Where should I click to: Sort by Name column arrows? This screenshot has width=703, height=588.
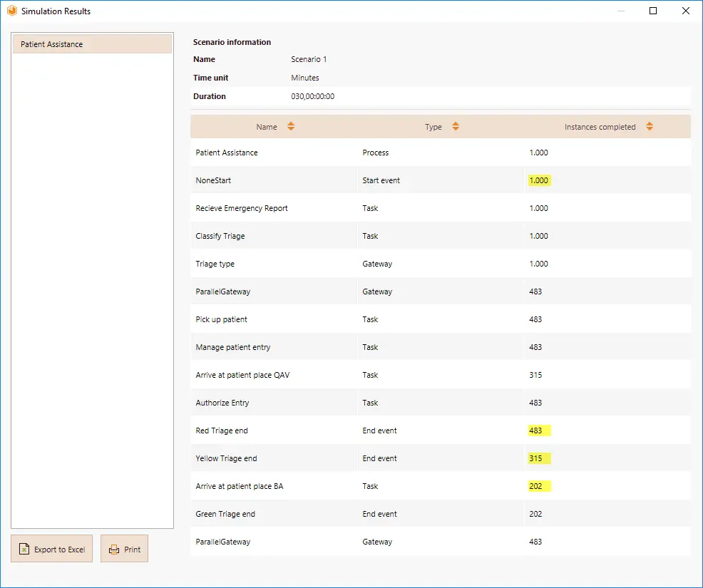point(291,126)
